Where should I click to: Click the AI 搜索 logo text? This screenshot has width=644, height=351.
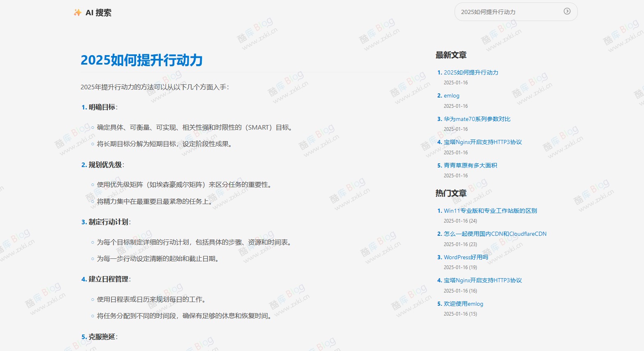tap(99, 12)
